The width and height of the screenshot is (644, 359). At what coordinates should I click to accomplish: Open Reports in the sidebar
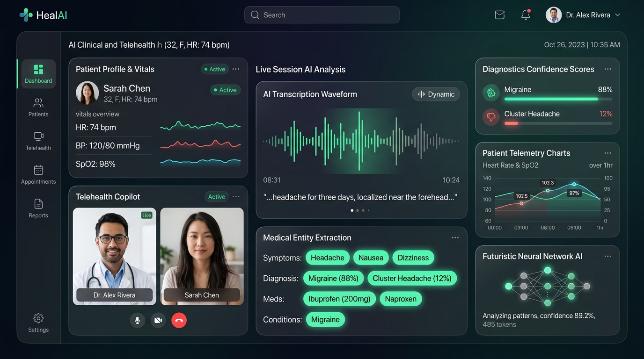[38, 208]
